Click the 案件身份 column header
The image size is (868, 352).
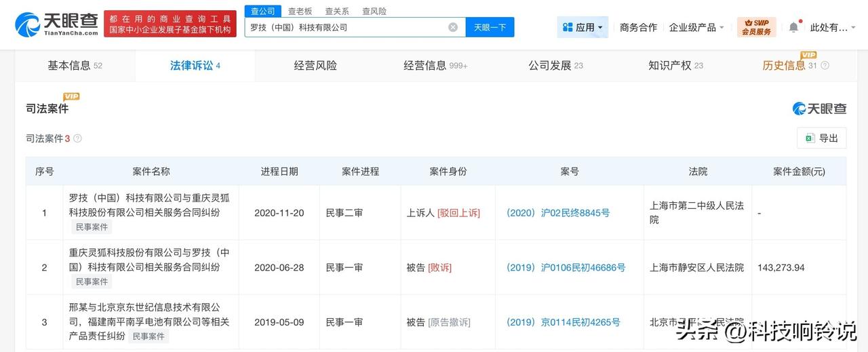pyautogui.click(x=448, y=172)
